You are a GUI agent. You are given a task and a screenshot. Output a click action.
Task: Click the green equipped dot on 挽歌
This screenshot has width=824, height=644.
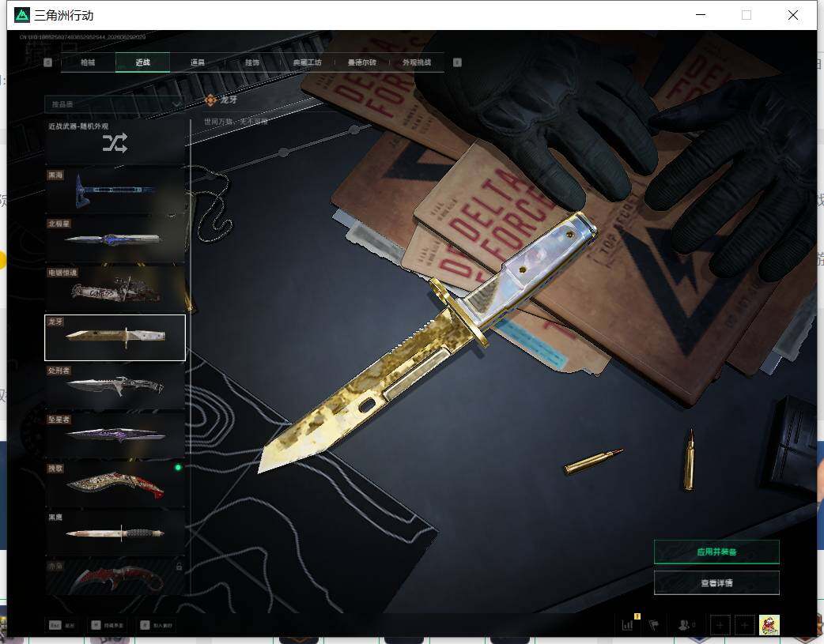pos(178,467)
